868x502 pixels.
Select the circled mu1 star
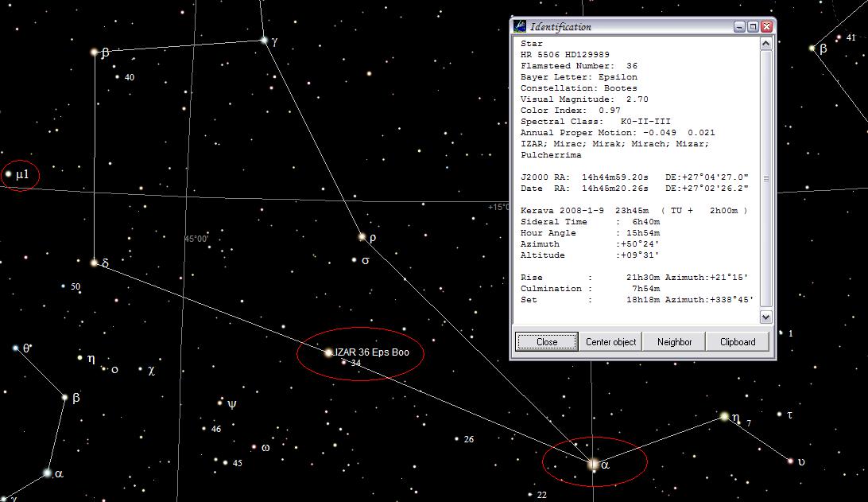[10, 174]
